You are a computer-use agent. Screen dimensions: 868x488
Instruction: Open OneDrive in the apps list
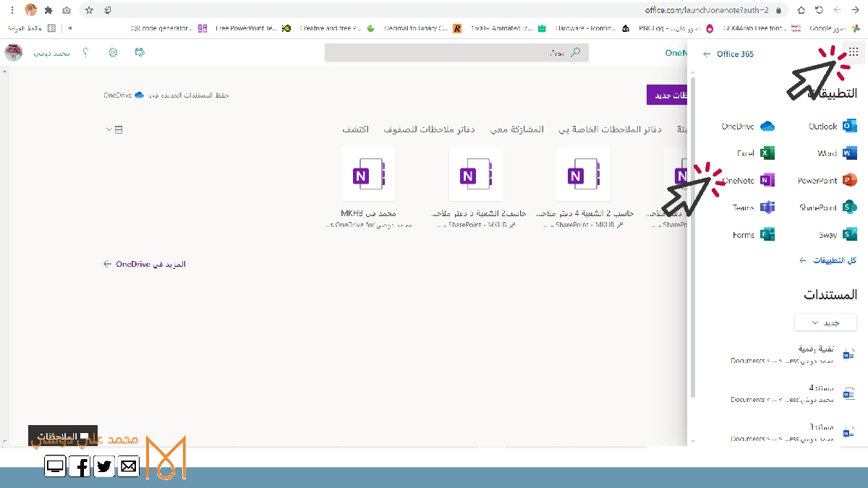point(747,127)
